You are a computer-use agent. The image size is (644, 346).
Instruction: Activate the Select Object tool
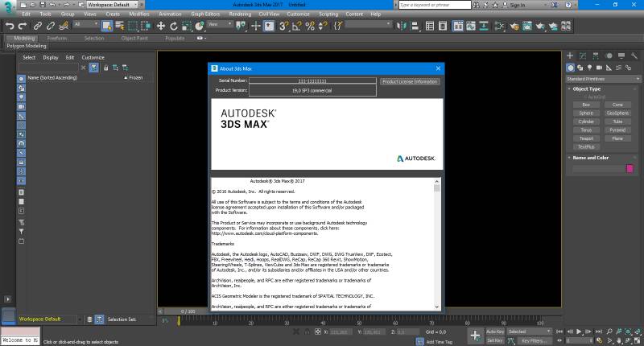pos(107,27)
